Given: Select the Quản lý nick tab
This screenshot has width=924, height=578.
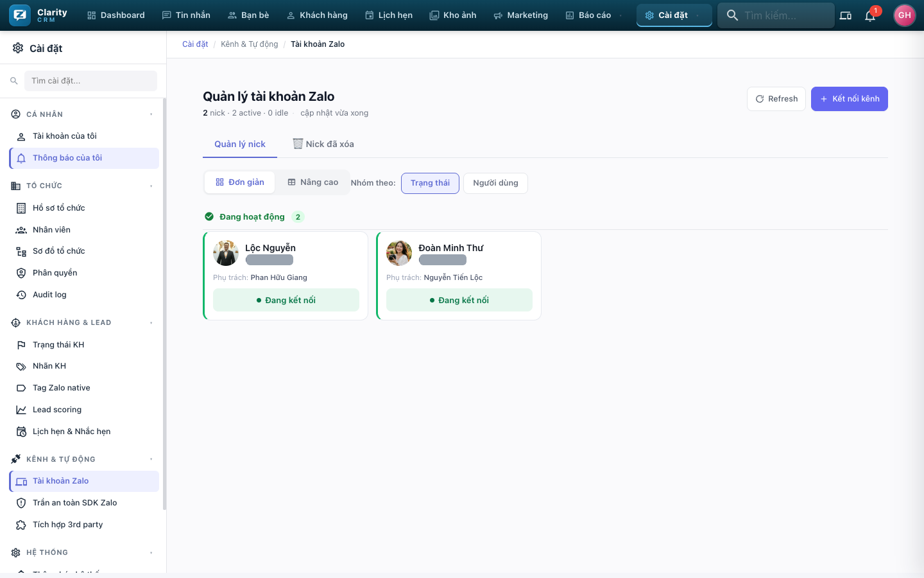Looking at the screenshot, I should [x=240, y=144].
